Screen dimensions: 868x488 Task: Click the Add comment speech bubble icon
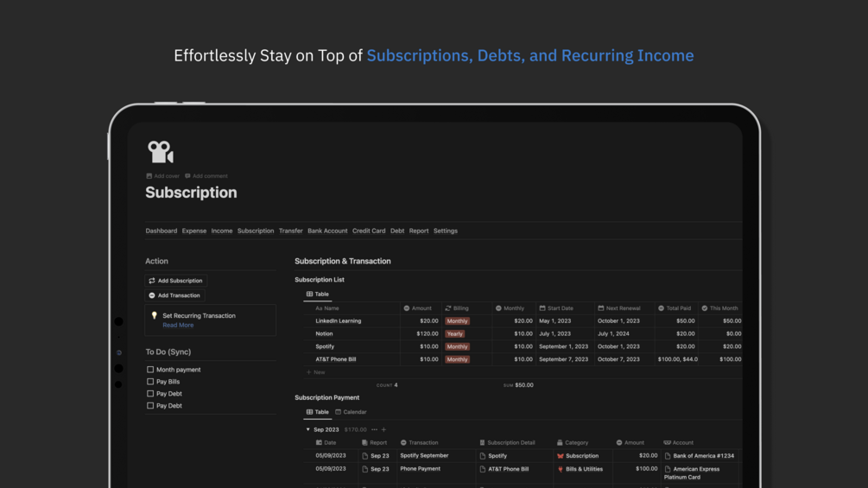(188, 176)
